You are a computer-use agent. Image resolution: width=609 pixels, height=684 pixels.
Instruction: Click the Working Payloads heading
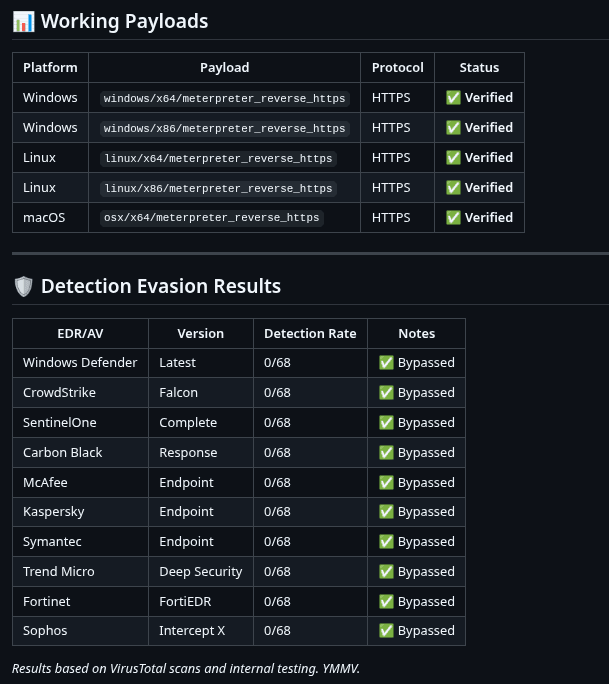(124, 21)
